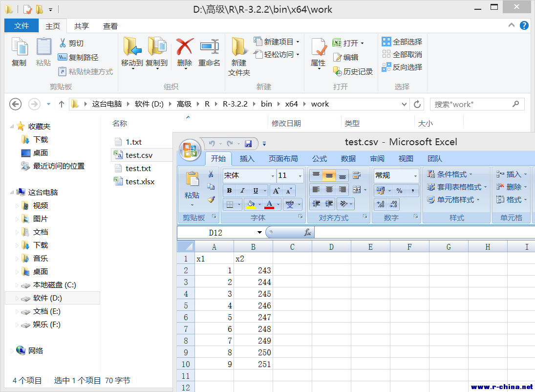Switch to Excel 公式 tab
Screen dimensions: 535x392
(320, 159)
